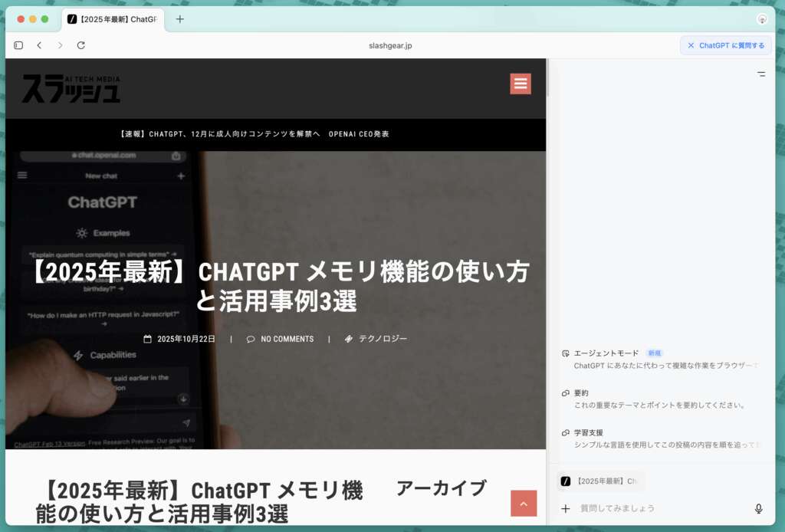This screenshot has width=785, height=532.
Task: Click the globe icon in the tab bar
Action: click(760, 18)
